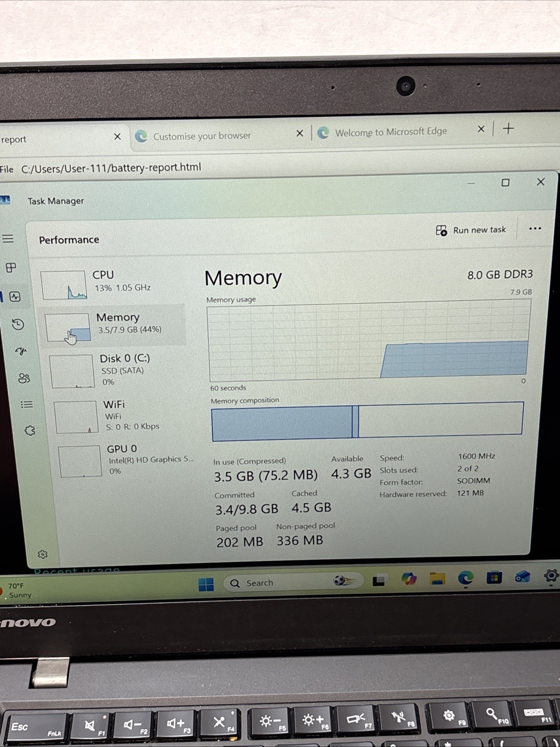
Task: Click the Memory usage graph
Action: (x=369, y=341)
